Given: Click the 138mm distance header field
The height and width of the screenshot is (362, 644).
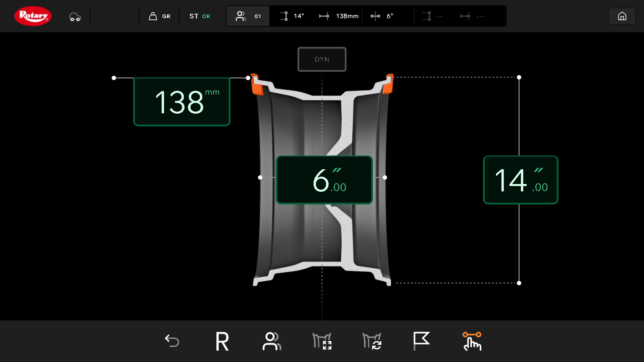Looking at the screenshot, I should pos(339,16).
